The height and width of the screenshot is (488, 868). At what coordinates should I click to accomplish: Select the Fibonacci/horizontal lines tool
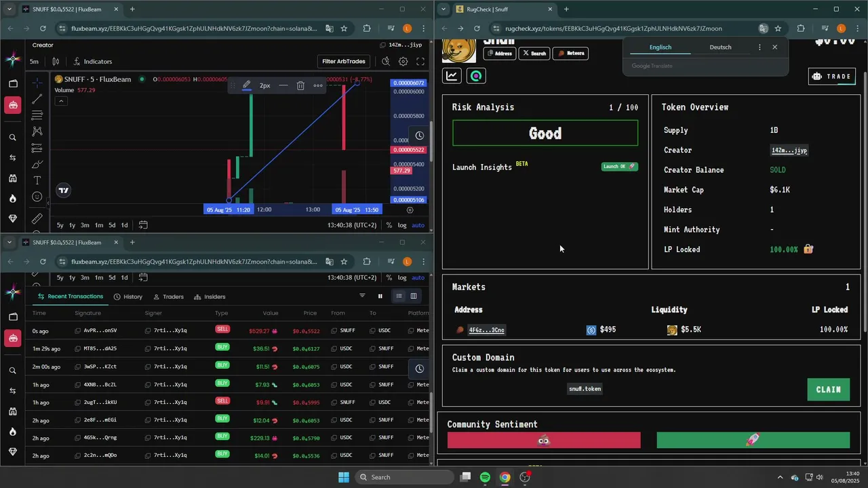(x=37, y=115)
